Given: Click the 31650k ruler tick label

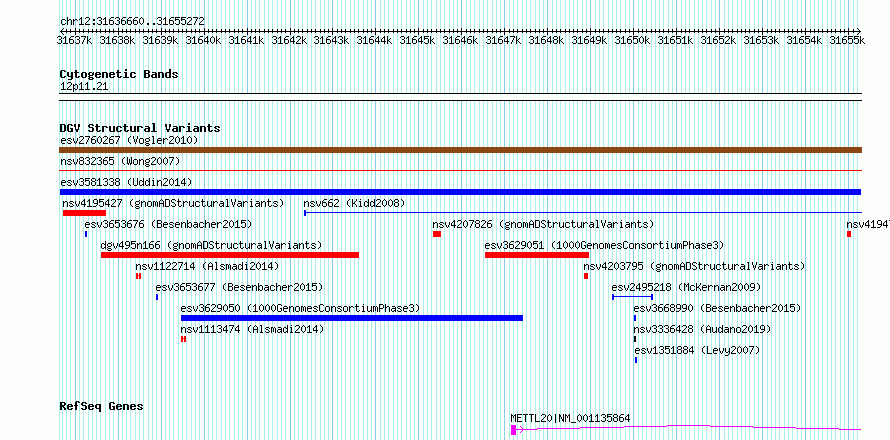Looking at the screenshot, I should (x=632, y=40).
